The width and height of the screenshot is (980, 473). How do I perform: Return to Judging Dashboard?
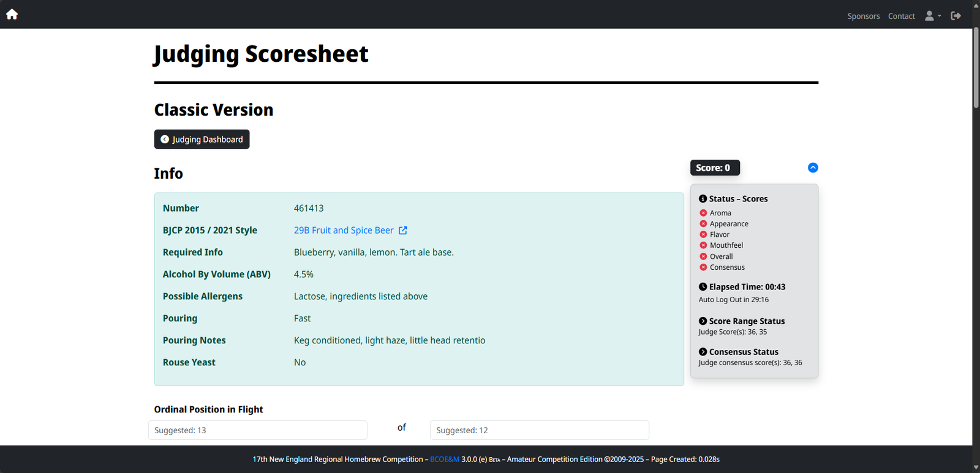(x=202, y=139)
